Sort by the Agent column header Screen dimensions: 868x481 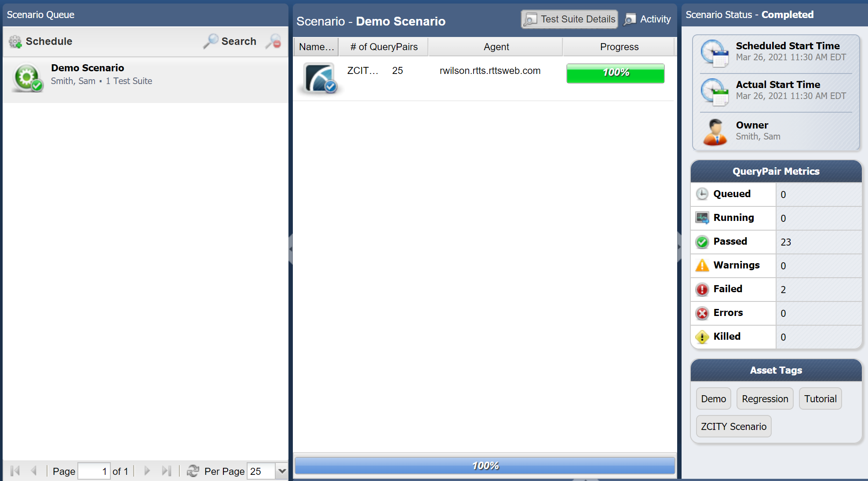pos(496,47)
